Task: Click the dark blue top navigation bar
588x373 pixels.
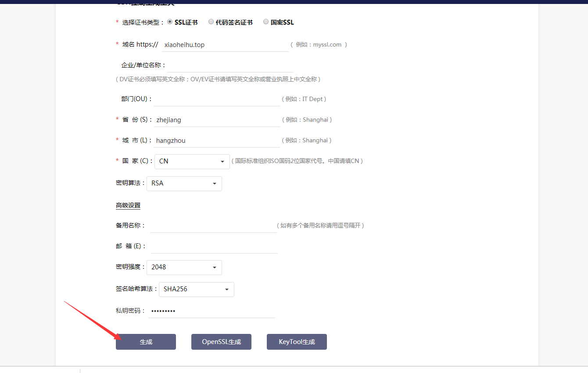Action: 294,2
